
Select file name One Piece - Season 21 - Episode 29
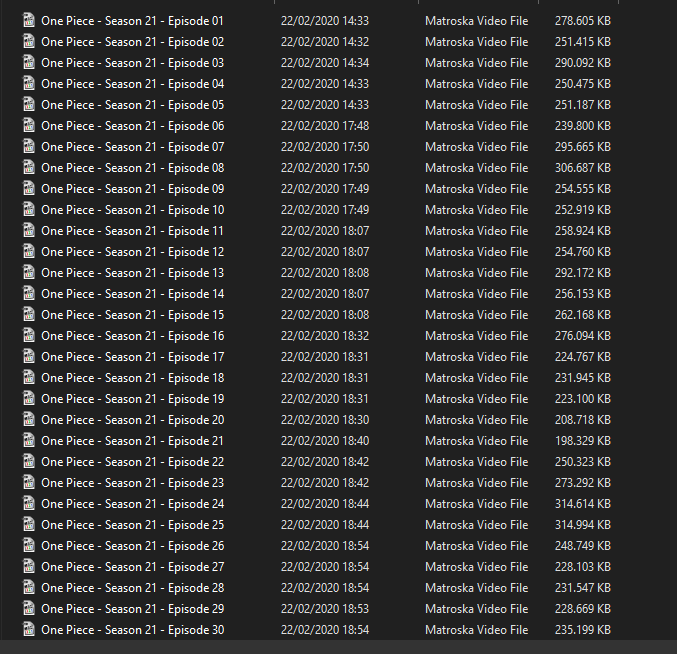pos(133,609)
